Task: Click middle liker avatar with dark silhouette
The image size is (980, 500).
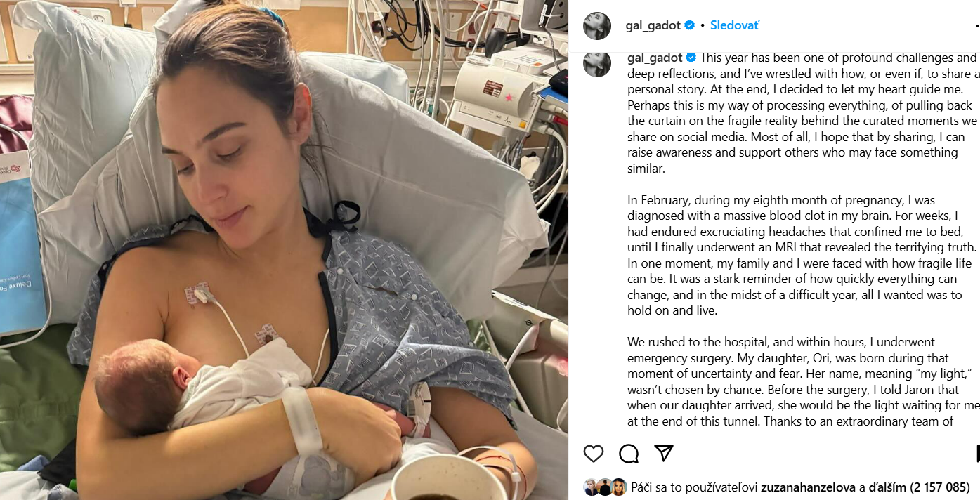Action: [x=605, y=487]
